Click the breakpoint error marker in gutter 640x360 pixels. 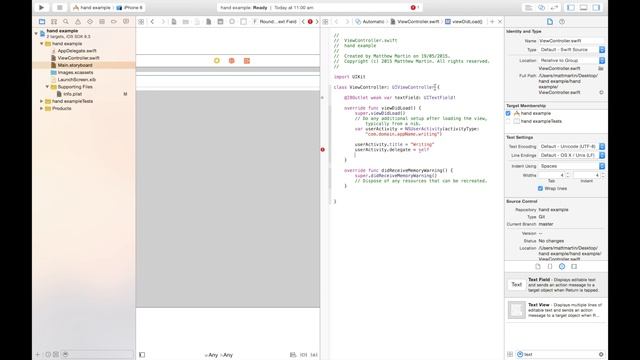(322, 149)
